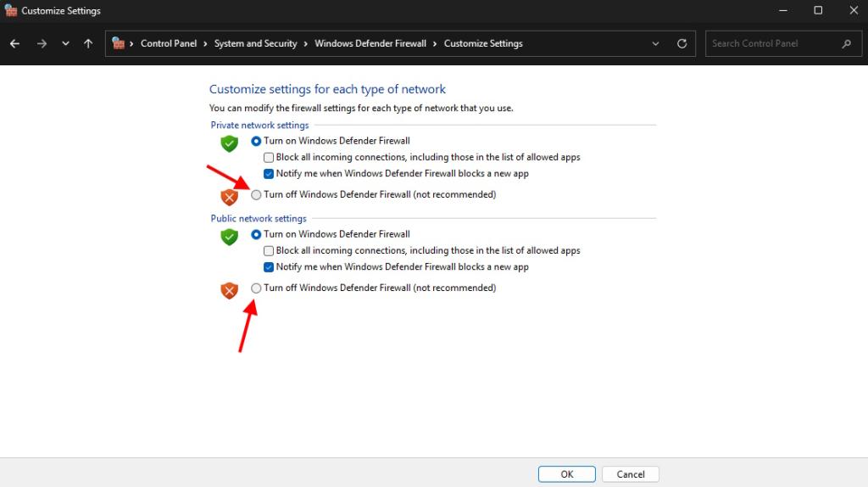868x487 pixels.
Task: Select Turn off Firewall for public network
Action: 256,288
